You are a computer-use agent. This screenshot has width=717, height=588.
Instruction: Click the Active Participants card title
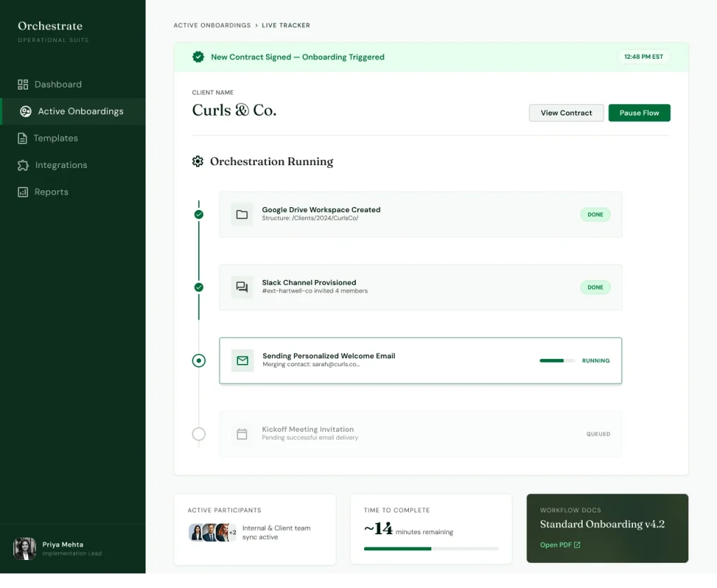[x=225, y=510]
